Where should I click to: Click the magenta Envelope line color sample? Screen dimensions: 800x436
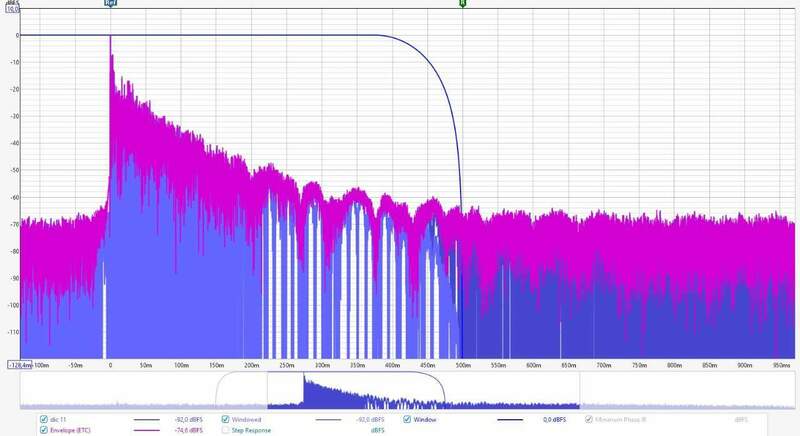(x=146, y=430)
